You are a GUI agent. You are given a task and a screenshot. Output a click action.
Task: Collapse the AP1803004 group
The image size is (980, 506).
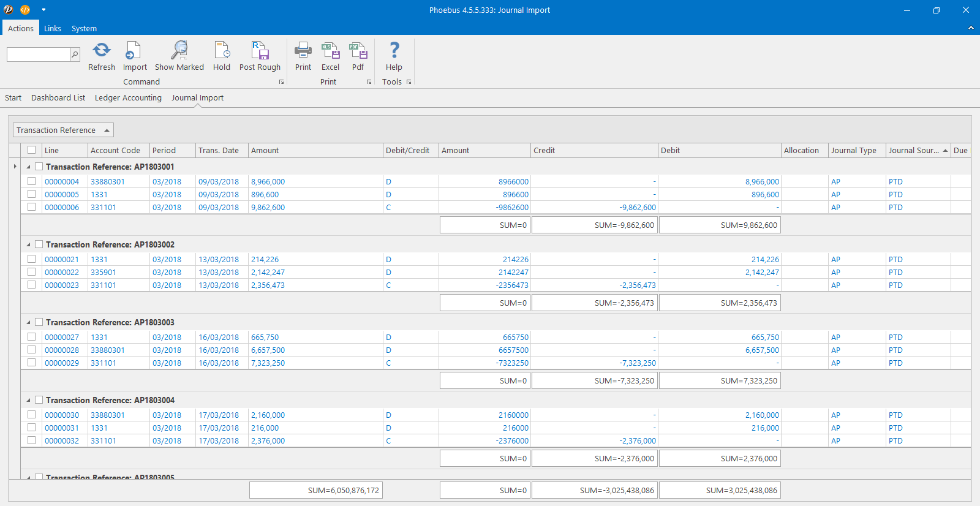tap(28, 400)
